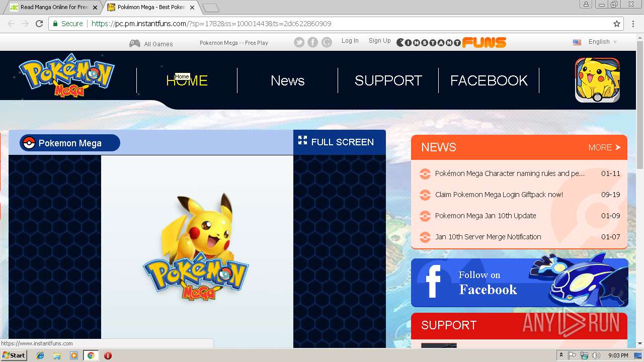Image resolution: width=644 pixels, height=362 pixels.
Task: Click the network tray icon
Action: pos(584,355)
